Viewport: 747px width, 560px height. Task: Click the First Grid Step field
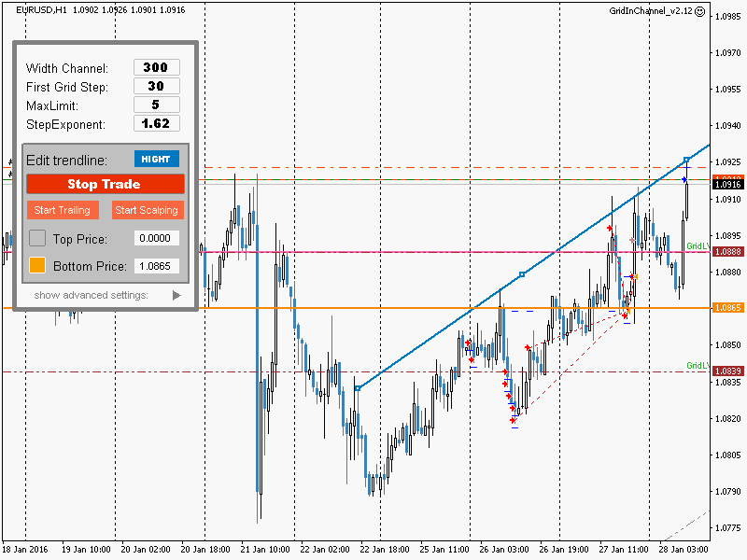click(x=157, y=86)
